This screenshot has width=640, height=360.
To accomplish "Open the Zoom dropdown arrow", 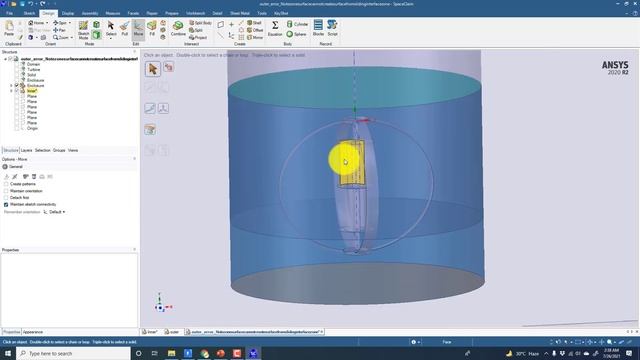I will [x=71, y=38].
